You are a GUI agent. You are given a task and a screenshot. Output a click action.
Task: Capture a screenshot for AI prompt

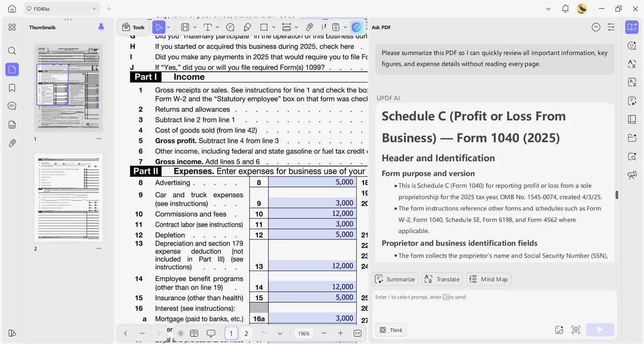point(576,330)
